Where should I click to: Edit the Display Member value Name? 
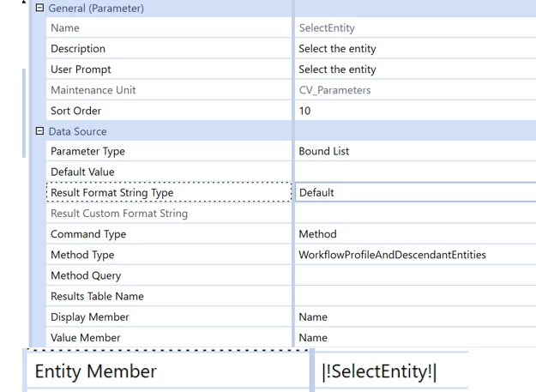(x=415, y=317)
